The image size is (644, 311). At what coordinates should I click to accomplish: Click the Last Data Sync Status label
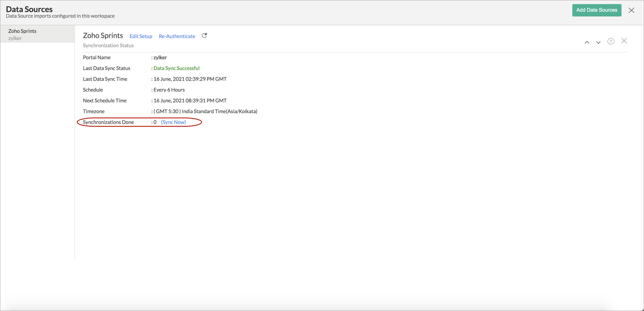click(106, 68)
